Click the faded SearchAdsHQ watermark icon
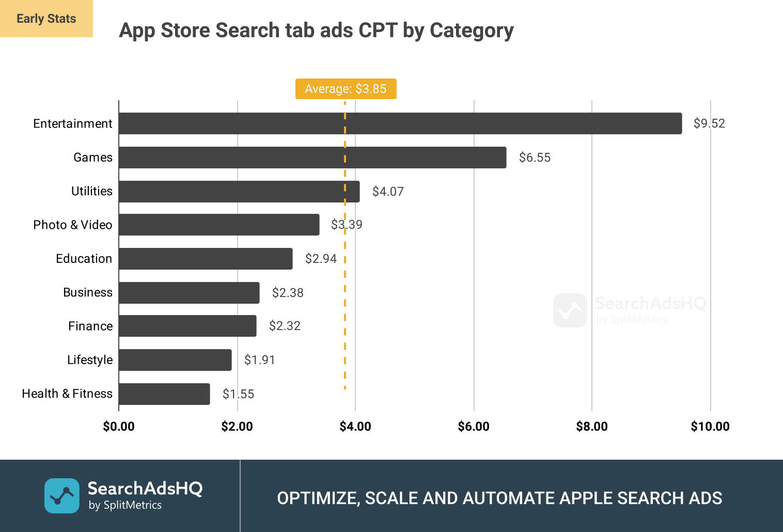The image size is (783, 532). [570, 310]
